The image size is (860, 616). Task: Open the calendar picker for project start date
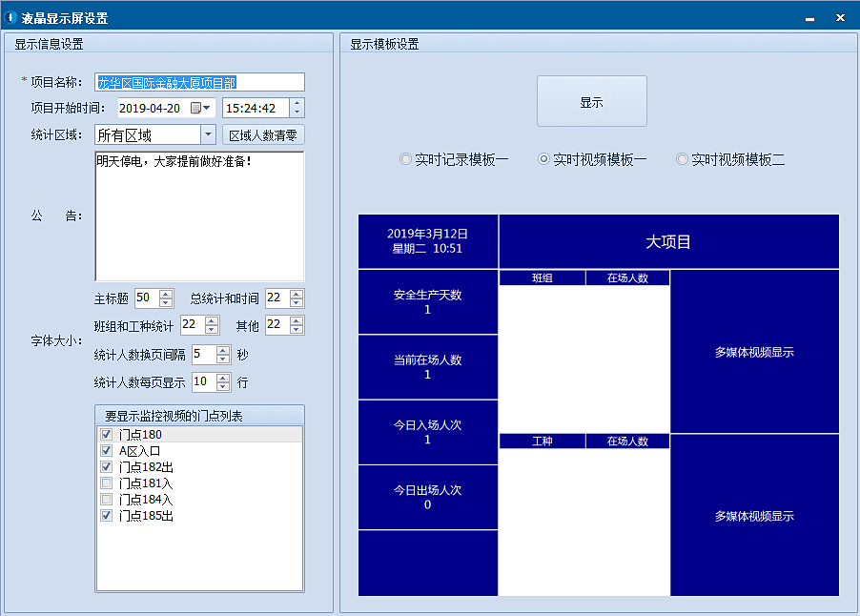point(196,109)
